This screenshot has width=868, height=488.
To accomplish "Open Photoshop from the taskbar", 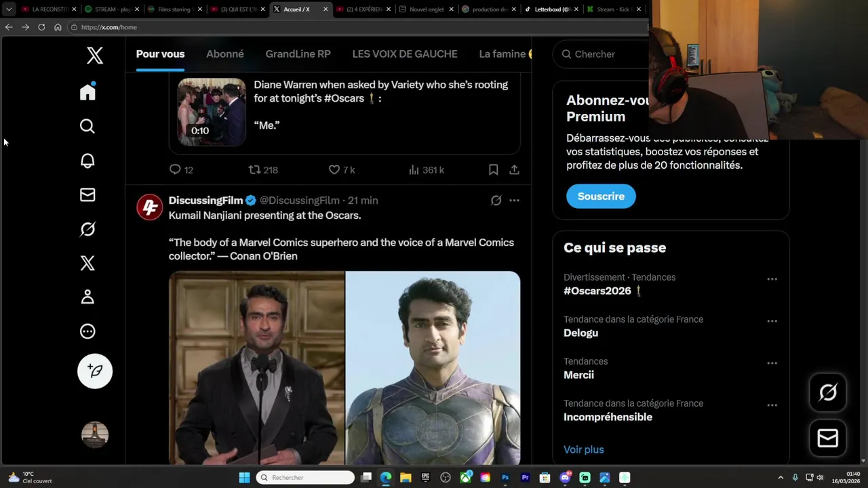I will 505,477.
